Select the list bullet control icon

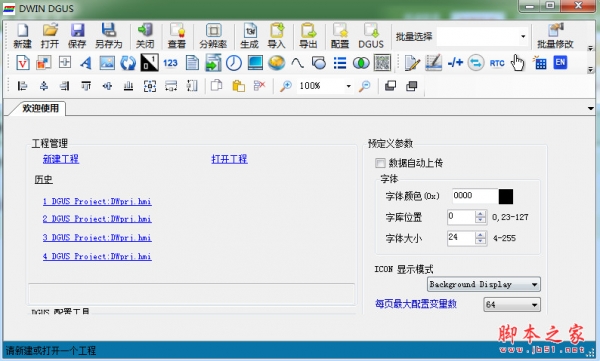[x=340, y=62]
